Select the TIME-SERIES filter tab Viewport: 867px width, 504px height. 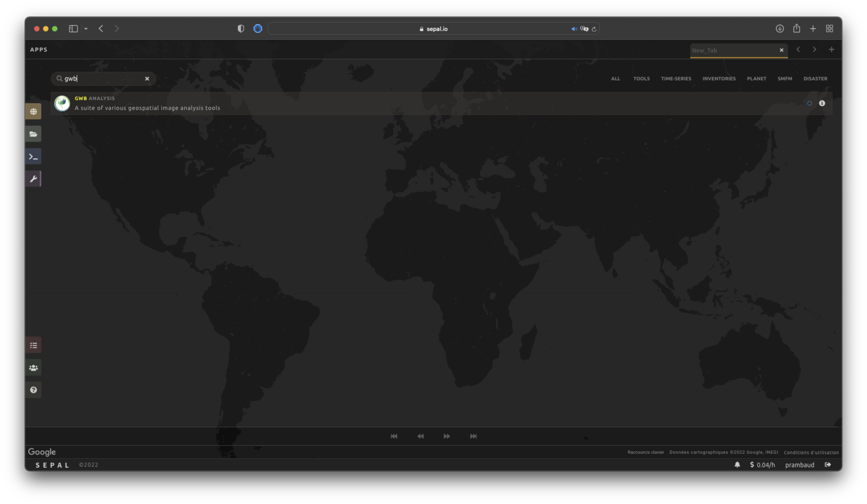(x=676, y=79)
